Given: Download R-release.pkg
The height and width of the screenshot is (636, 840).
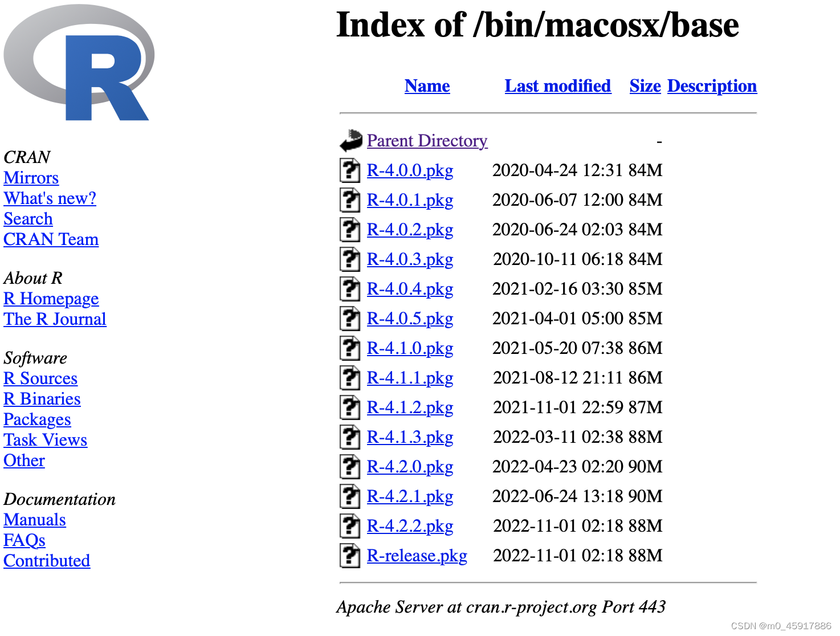Looking at the screenshot, I should (x=417, y=556).
